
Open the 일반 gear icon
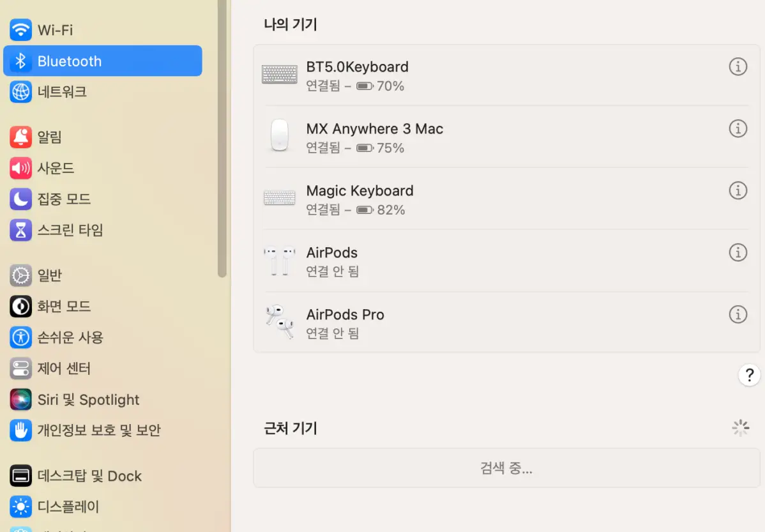click(x=20, y=275)
